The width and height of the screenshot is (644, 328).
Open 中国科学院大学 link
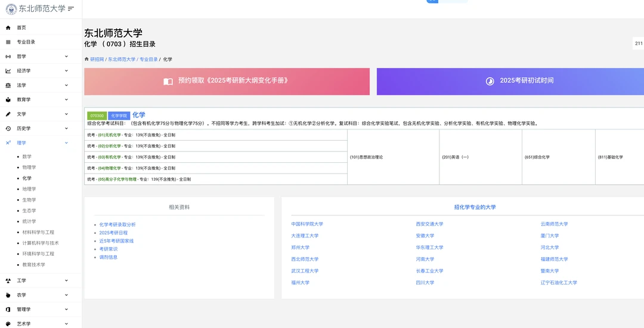pyautogui.click(x=307, y=224)
